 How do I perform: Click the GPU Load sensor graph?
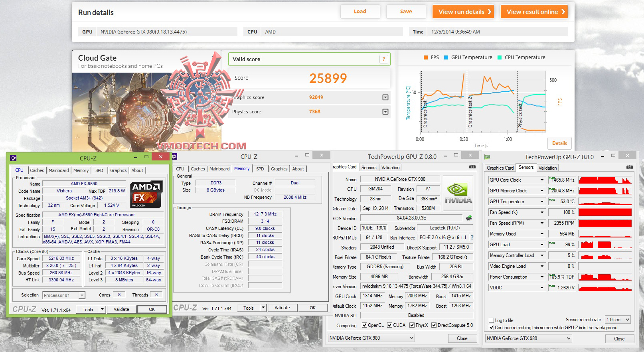coord(605,245)
